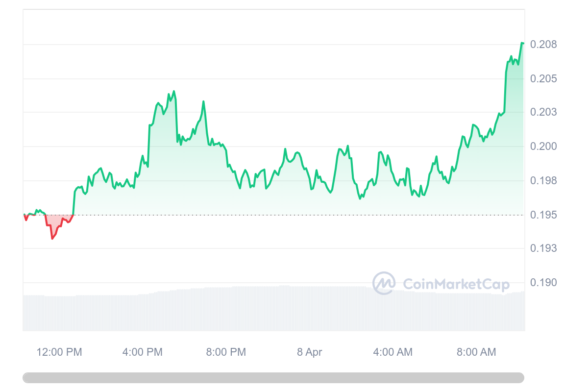Click the 4:00 PM time axis label
The height and width of the screenshot is (392, 588).
point(143,352)
